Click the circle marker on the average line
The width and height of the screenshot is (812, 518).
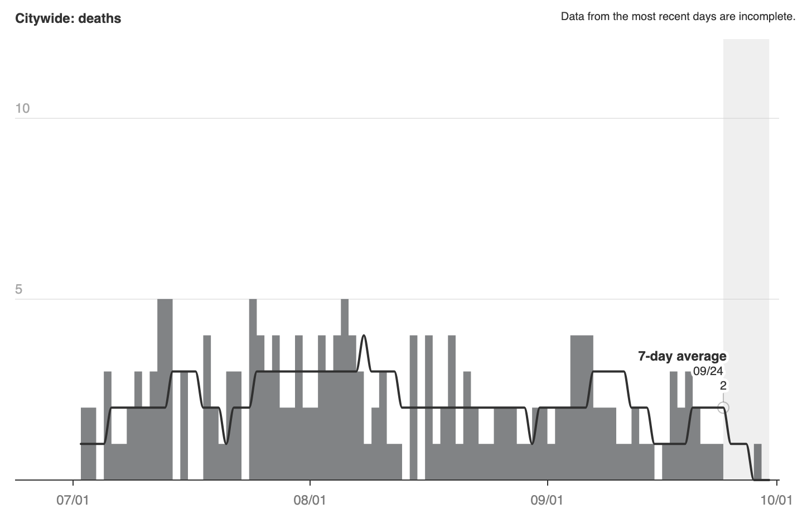click(723, 407)
